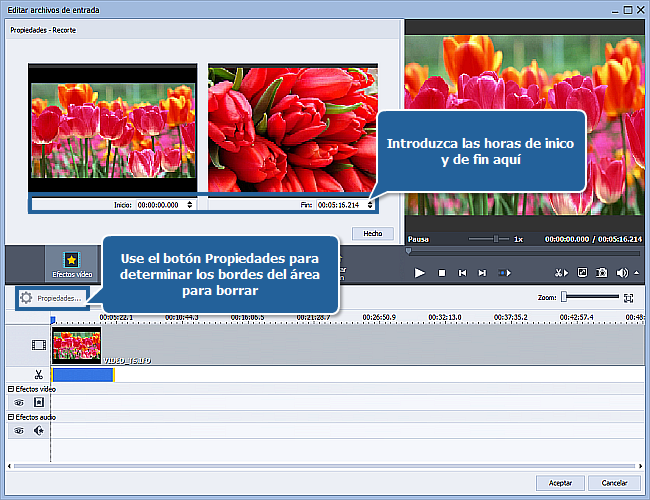Collapse the Efectos video section
Viewport: 650px width, 500px height.
click(x=11, y=388)
